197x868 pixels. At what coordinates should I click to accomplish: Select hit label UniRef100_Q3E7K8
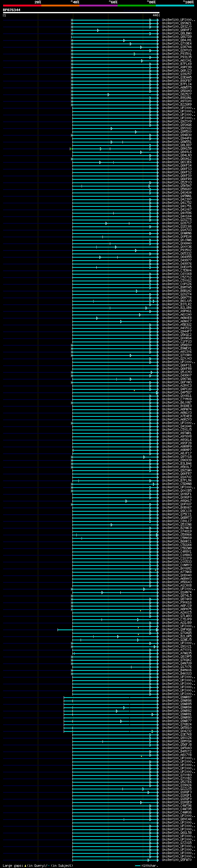point(176,735)
